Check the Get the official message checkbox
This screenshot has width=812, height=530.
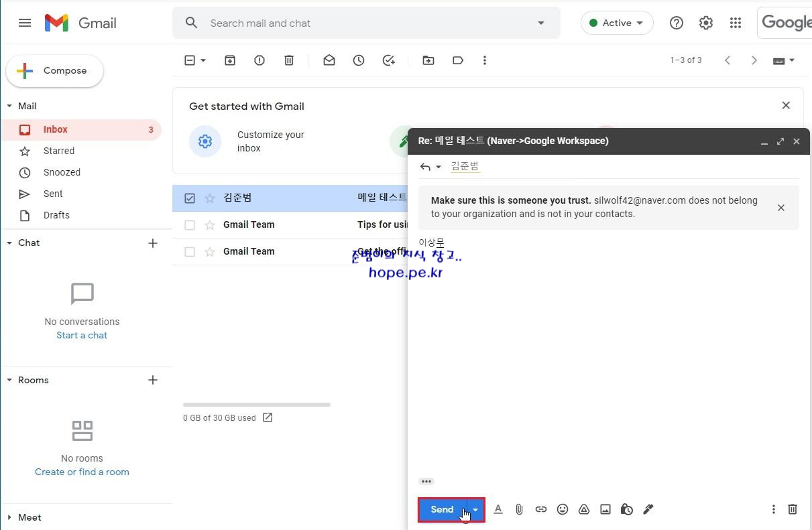coord(190,252)
